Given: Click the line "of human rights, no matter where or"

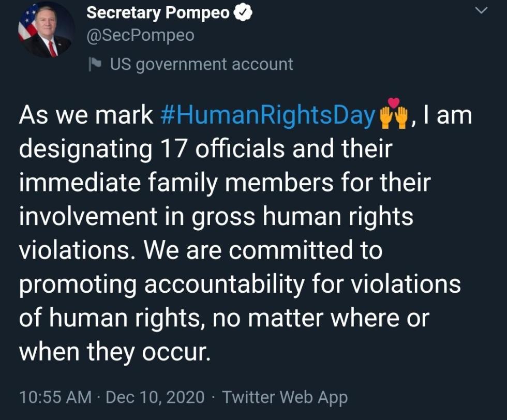Looking at the screenshot, I should [x=224, y=318].
